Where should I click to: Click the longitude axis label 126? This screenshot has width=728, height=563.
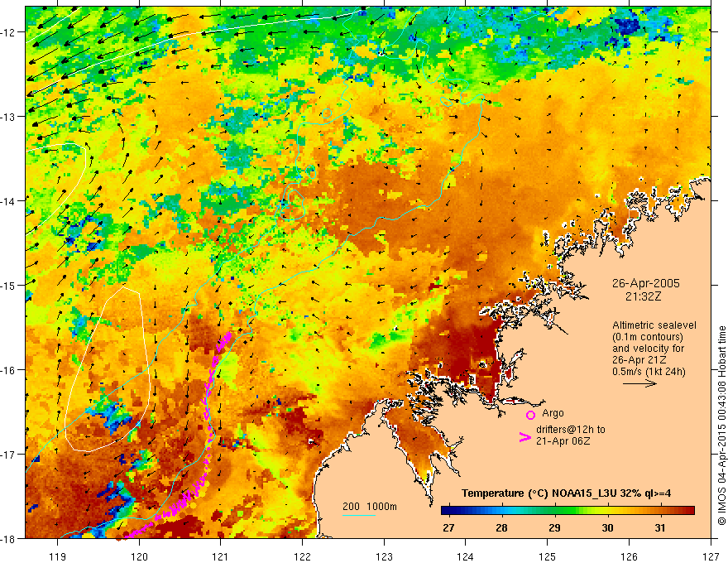pyautogui.click(x=629, y=556)
